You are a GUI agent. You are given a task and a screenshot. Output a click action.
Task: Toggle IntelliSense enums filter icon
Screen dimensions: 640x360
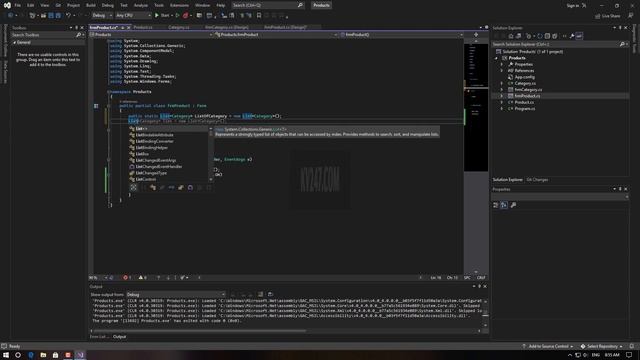click(181, 187)
